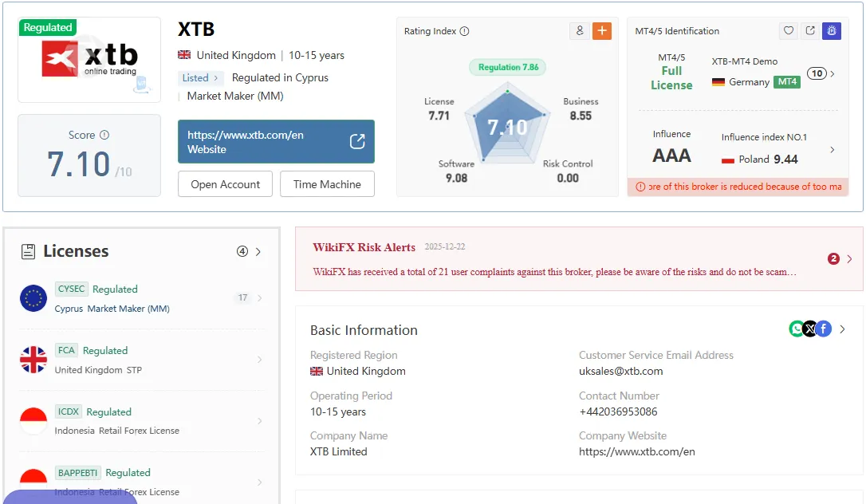Click the FCA tag label
The image size is (866, 504).
pyautogui.click(x=66, y=350)
